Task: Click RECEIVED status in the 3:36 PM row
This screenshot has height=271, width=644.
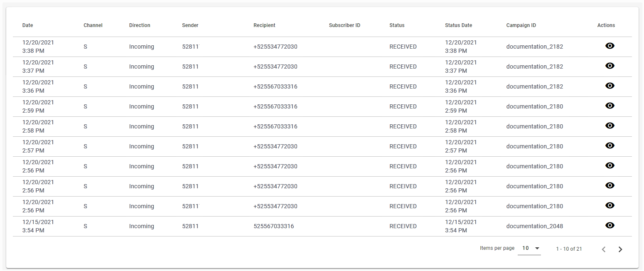Action: click(403, 86)
